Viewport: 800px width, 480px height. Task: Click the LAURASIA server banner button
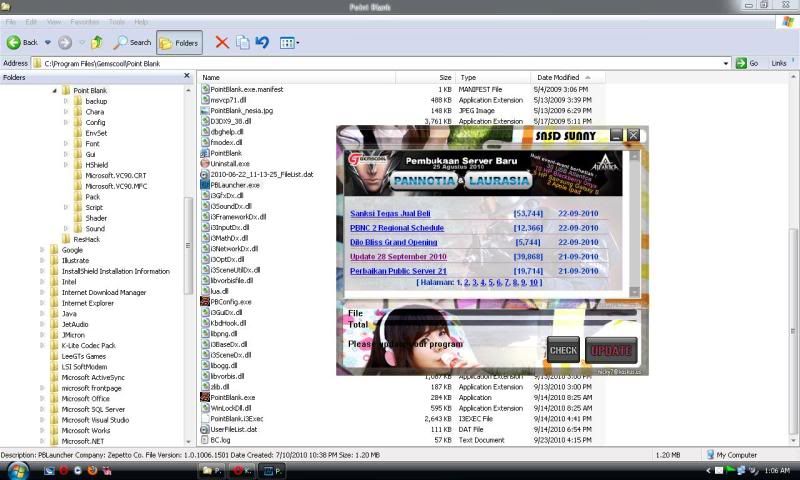(498, 181)
